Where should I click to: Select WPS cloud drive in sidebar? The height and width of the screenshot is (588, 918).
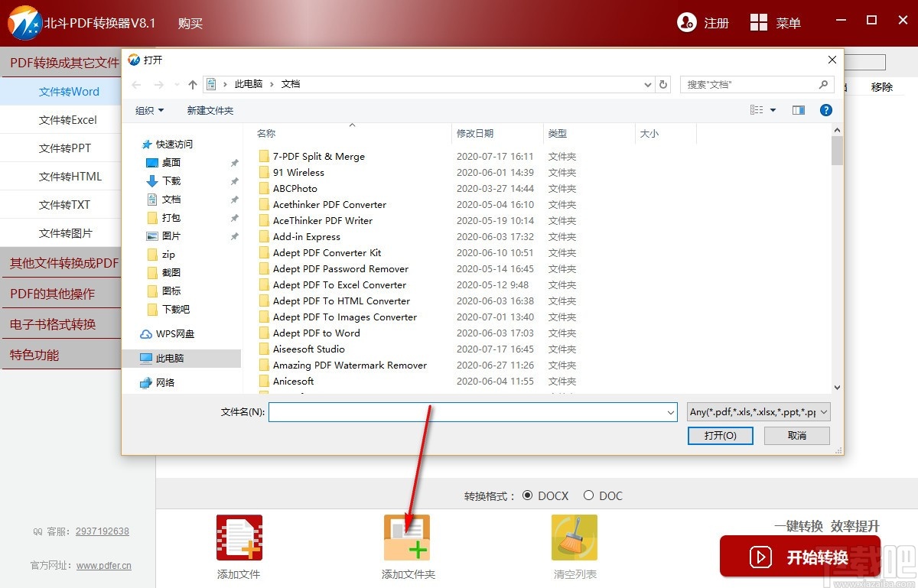pyautogui.click(x=168, y=333)
